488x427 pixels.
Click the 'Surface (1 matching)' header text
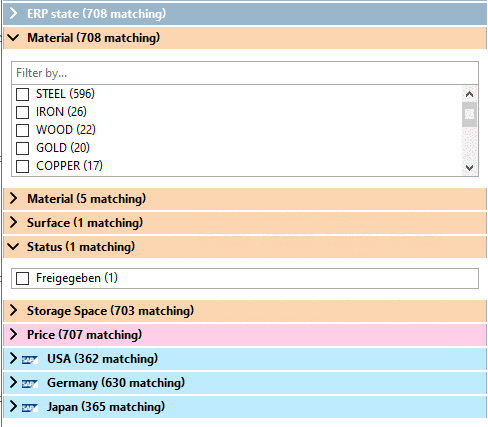pyautogui.click(x=85, y=223)
